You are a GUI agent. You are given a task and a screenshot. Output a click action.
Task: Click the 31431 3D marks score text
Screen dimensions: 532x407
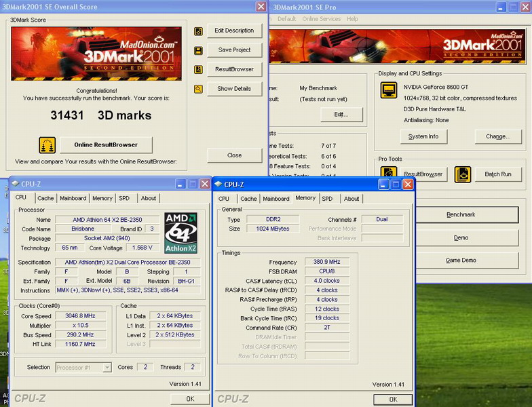(100, 115)
